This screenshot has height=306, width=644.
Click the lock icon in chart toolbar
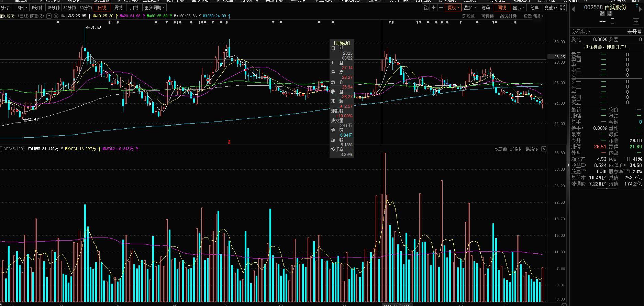point(426,8)
